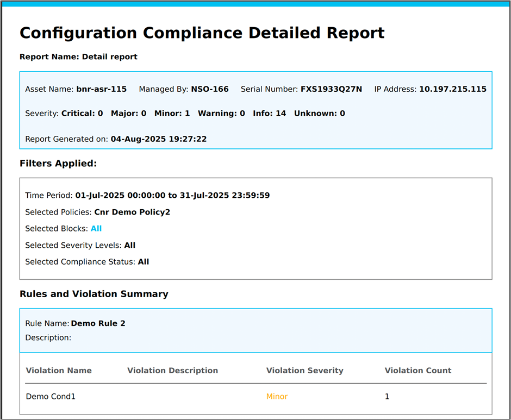Screen dimensions: 511x420
Task: Select the 'Demo Cond1' violation row
Action: point(51,397)
